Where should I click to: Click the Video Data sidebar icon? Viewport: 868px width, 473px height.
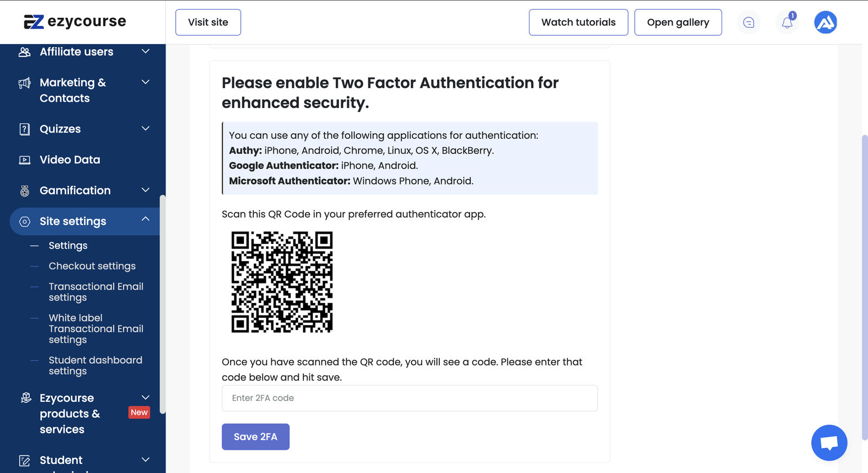click(25, 160)
